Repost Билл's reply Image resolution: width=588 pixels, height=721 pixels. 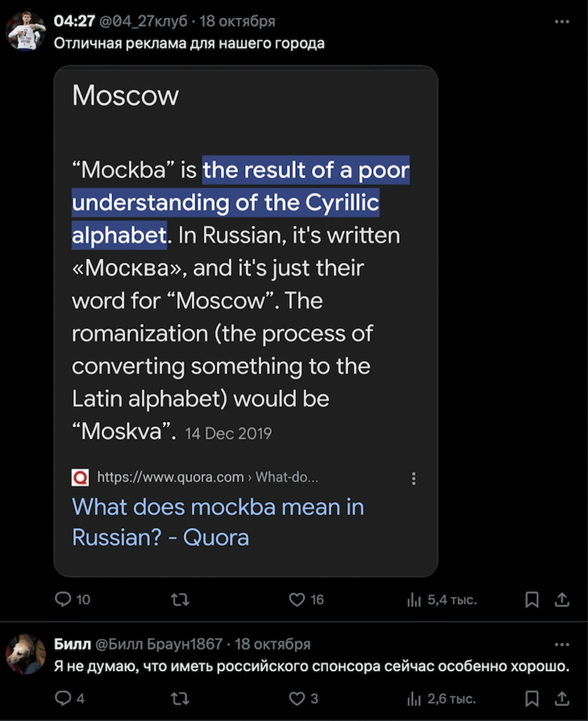point(180,699)
